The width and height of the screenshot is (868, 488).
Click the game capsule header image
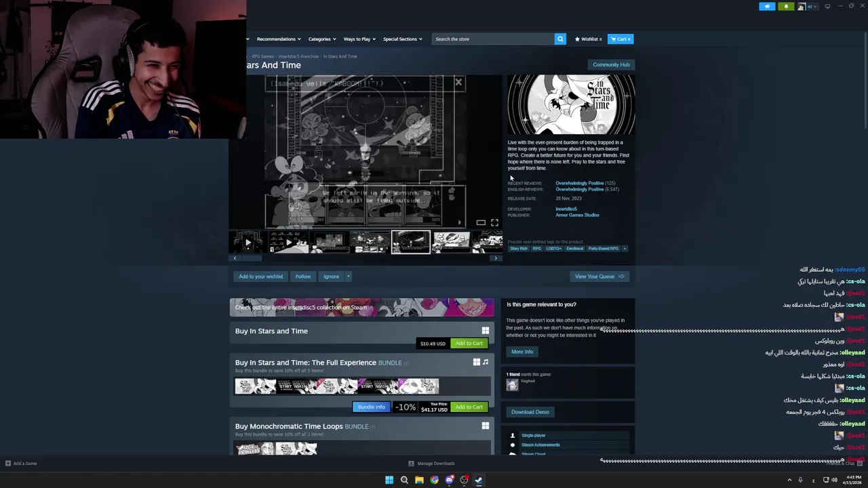coord(571,105)
